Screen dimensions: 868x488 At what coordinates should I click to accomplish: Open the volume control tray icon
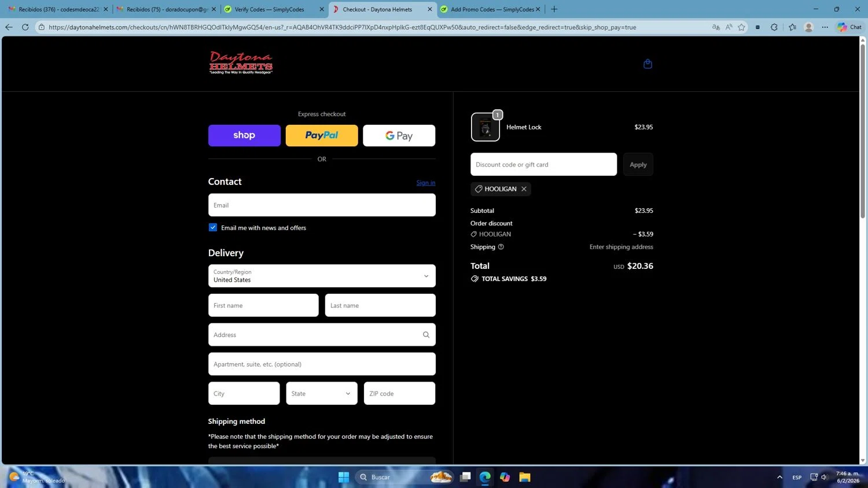coord(825,477)
